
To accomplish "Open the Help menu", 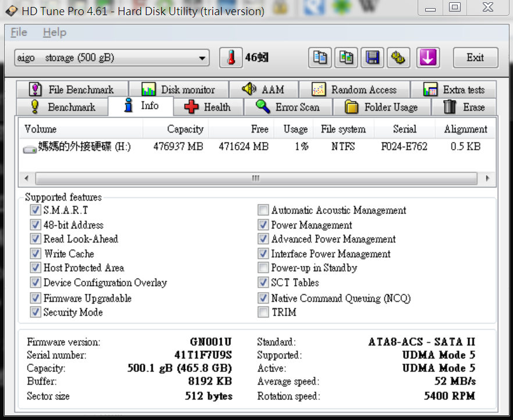I will coord(55,33).
